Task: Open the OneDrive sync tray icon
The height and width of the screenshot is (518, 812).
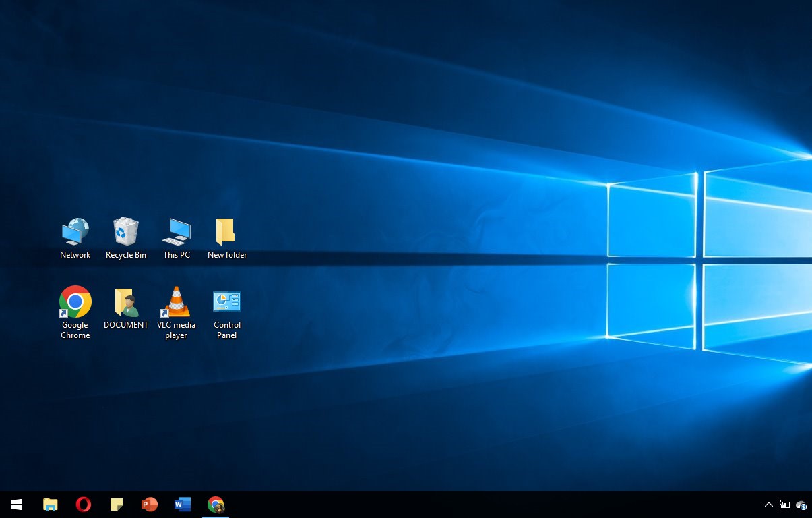Action: pyautogui.click(x=801, y=505)
